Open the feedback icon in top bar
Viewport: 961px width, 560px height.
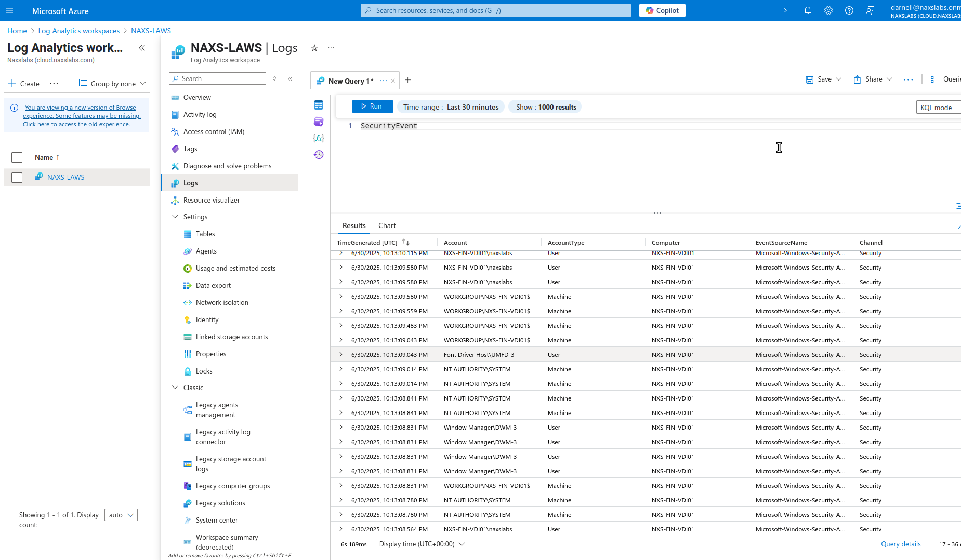870,10
